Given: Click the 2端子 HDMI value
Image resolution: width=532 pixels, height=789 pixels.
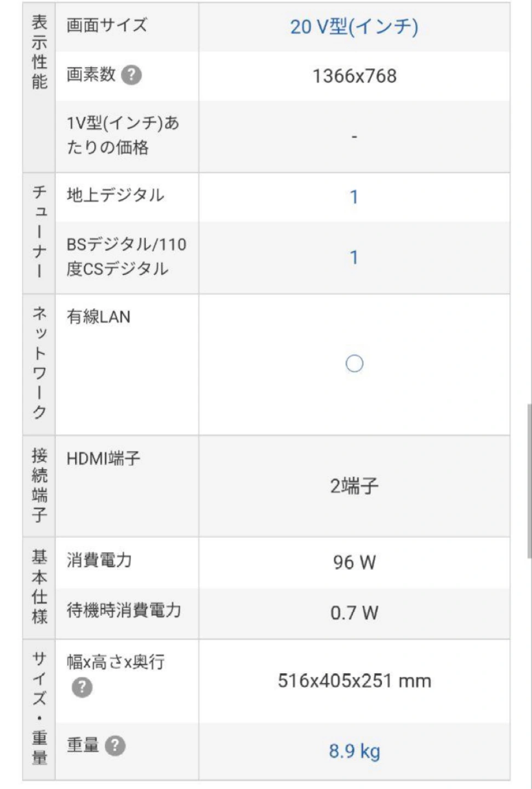Looking at the screenshot, I should [x=354, y=486].
